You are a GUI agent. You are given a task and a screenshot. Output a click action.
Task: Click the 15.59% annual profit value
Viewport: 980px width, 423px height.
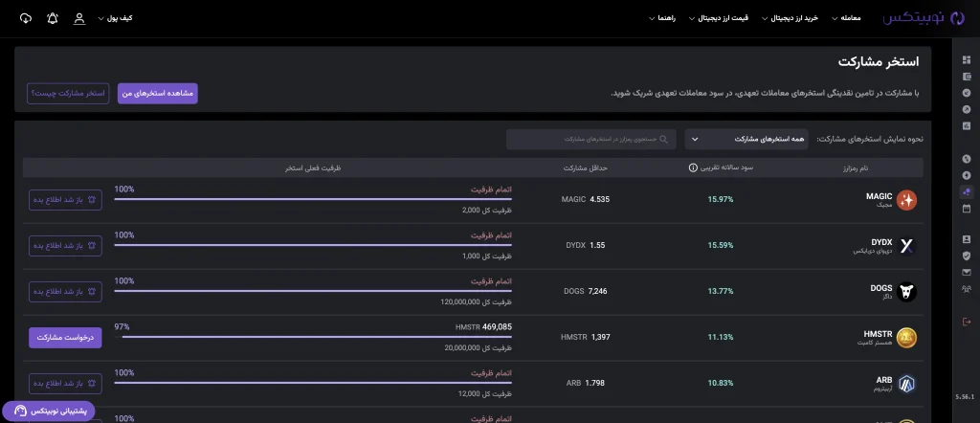(x=721, y=246)
